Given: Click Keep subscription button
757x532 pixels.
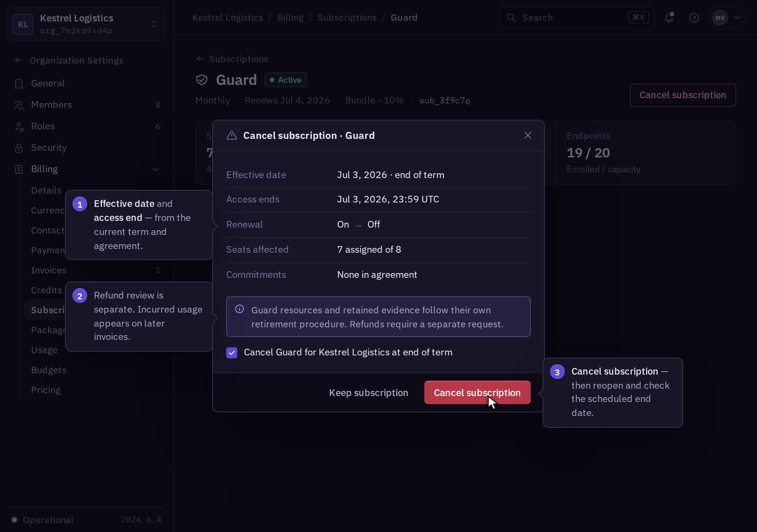Looking at the screenshot, I should [x=369, y=392].
